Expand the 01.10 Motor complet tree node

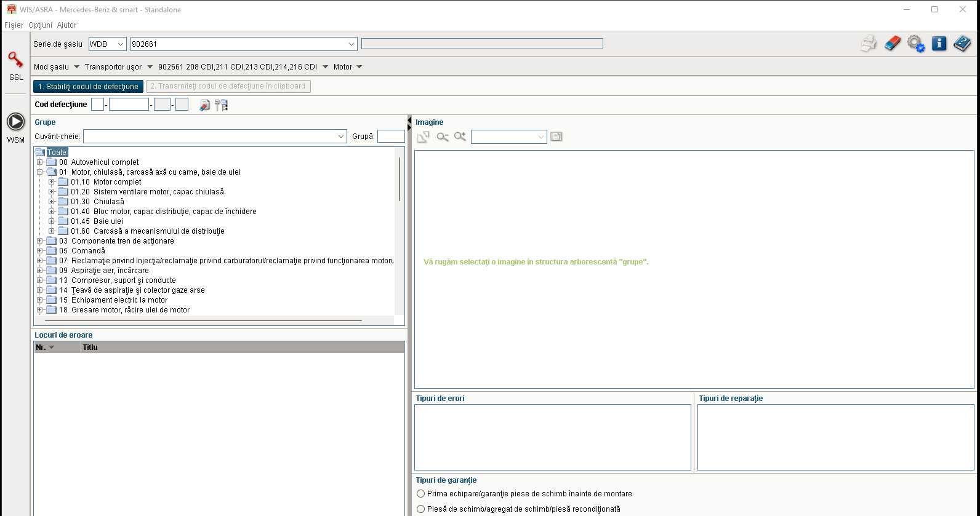coord(52,182)
